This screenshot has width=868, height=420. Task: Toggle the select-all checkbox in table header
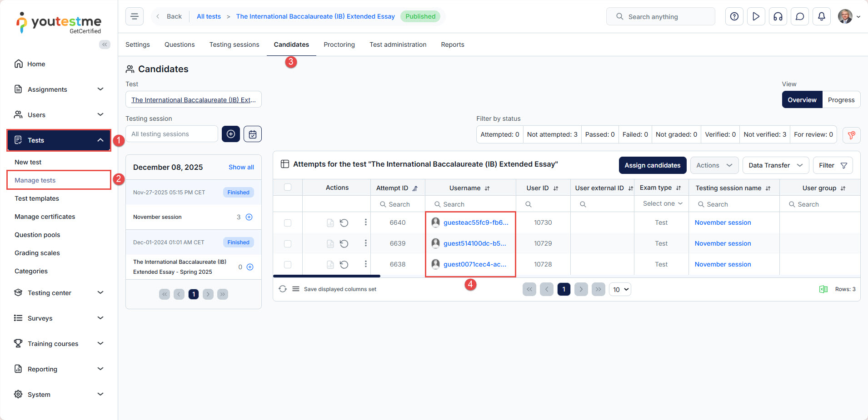pyautogui.click(x=288, y=188)
